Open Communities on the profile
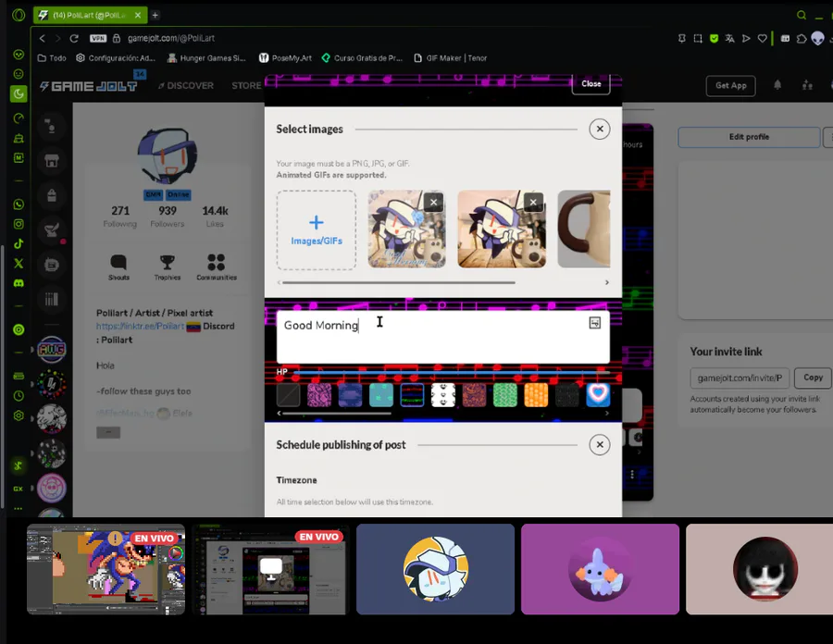The height and width of the screenshot is (644, 833). click(217, 267)
